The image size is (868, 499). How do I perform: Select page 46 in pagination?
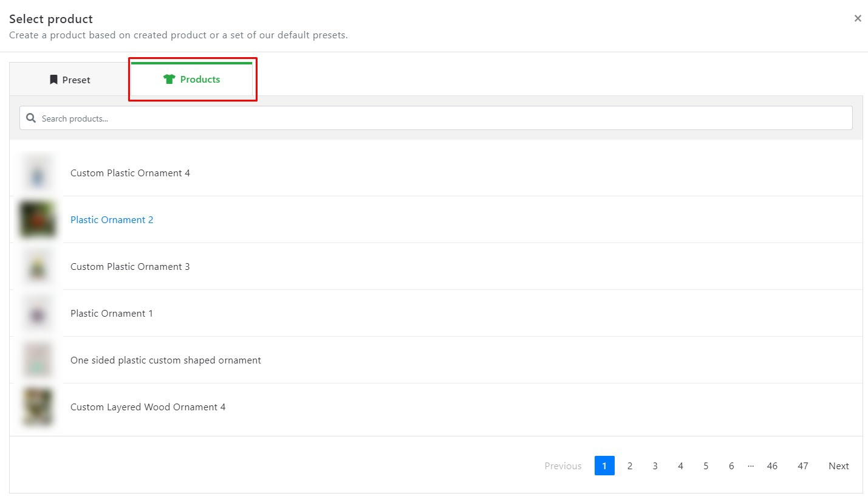click(772, 466)
